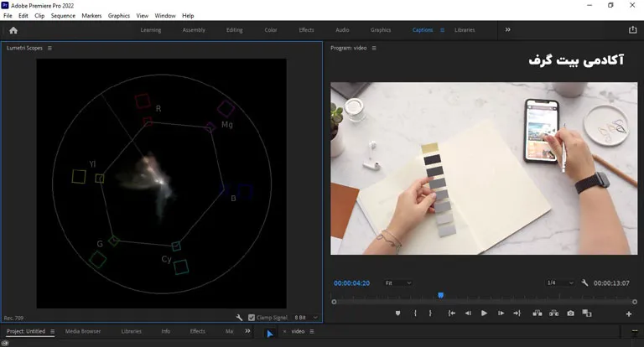
Task: Switch to the Color workspace tab
Action: [x=271, y=30]
